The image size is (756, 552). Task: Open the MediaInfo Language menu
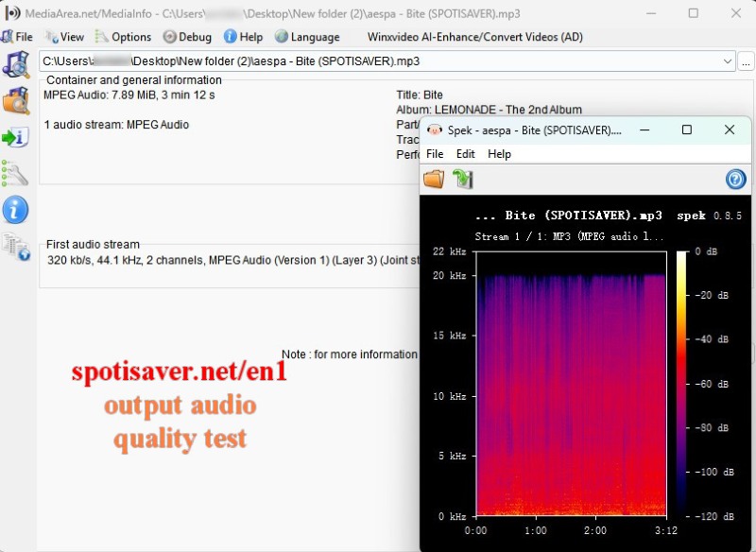tap(307, 37)
